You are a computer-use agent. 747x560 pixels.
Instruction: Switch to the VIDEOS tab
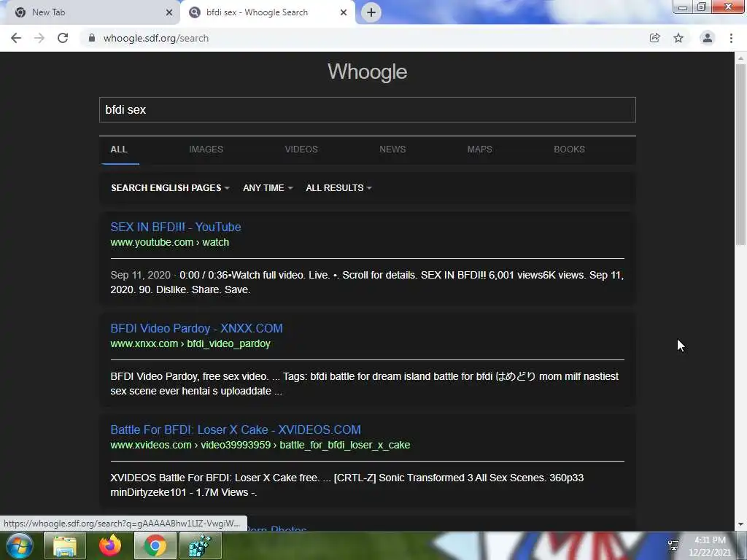pos(301,149)
